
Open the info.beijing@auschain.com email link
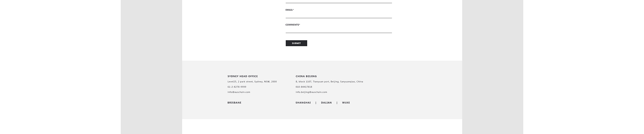[x=311, y=92]
